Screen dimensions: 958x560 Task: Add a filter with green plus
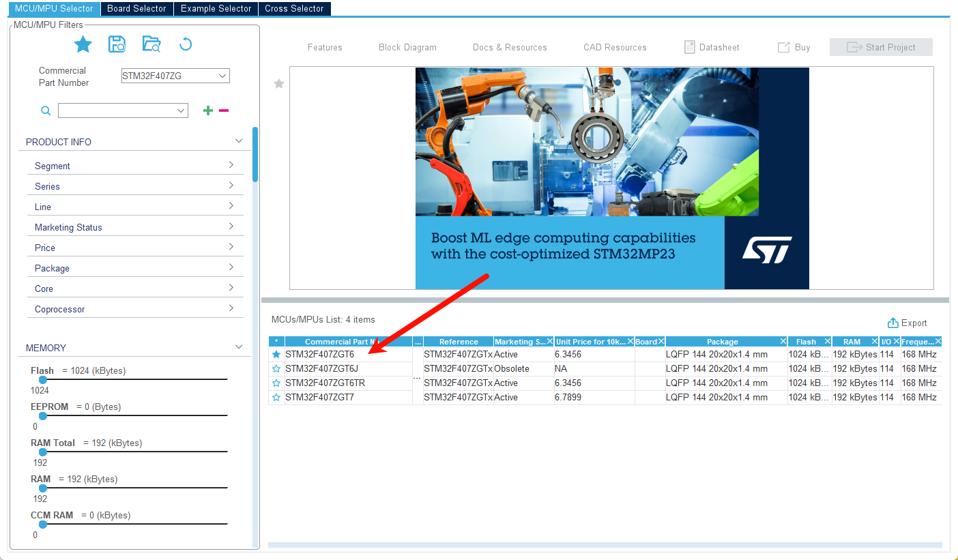(208, 110)
